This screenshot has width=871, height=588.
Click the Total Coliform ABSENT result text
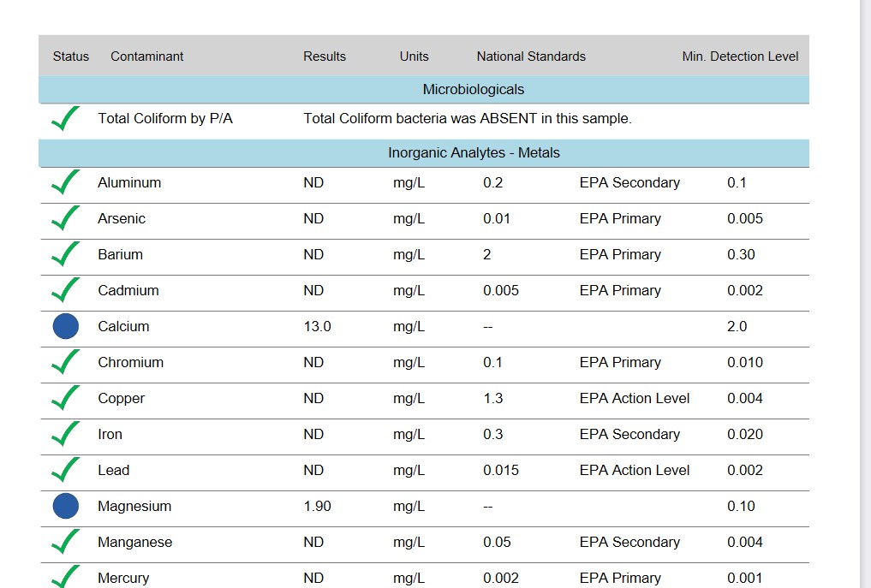click(x=467, y=118)
